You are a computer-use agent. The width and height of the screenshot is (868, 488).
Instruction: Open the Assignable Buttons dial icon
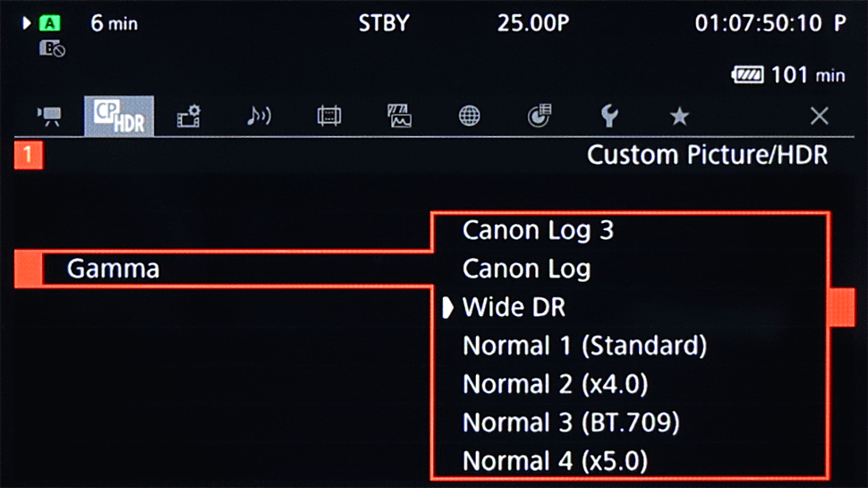tap(539, 116)
